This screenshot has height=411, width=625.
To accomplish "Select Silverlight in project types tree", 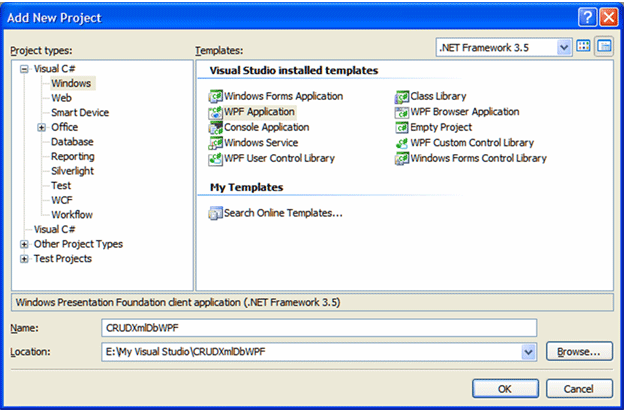I will point(72,171).
